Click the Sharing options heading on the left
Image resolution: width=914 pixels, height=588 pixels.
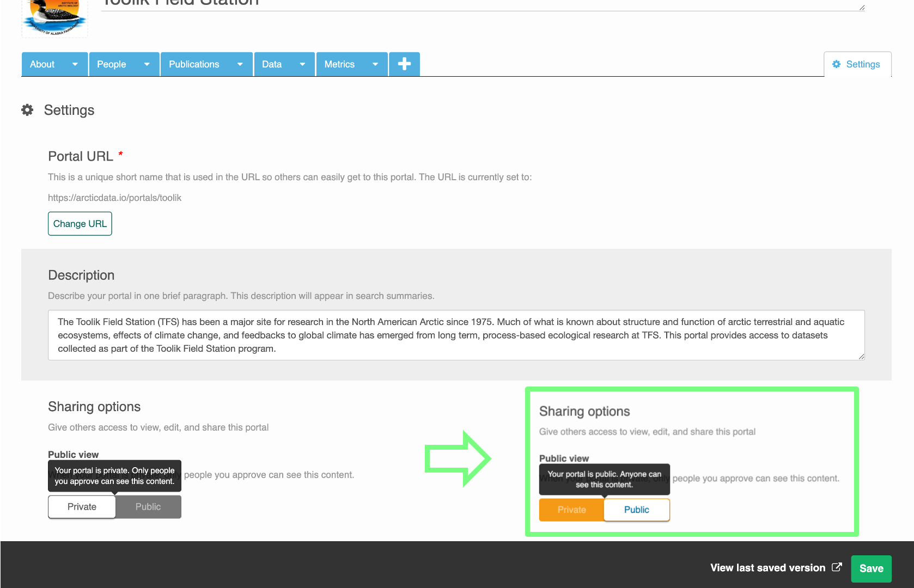94,407
